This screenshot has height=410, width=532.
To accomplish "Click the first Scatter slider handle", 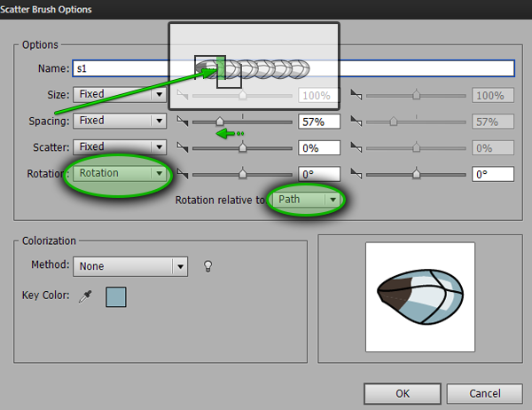I will point(242,147).
